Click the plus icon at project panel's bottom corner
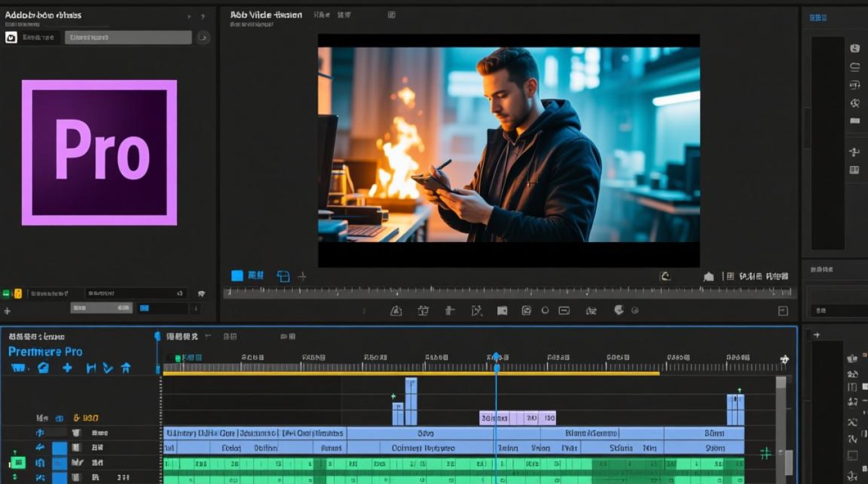 click(7, 311)
